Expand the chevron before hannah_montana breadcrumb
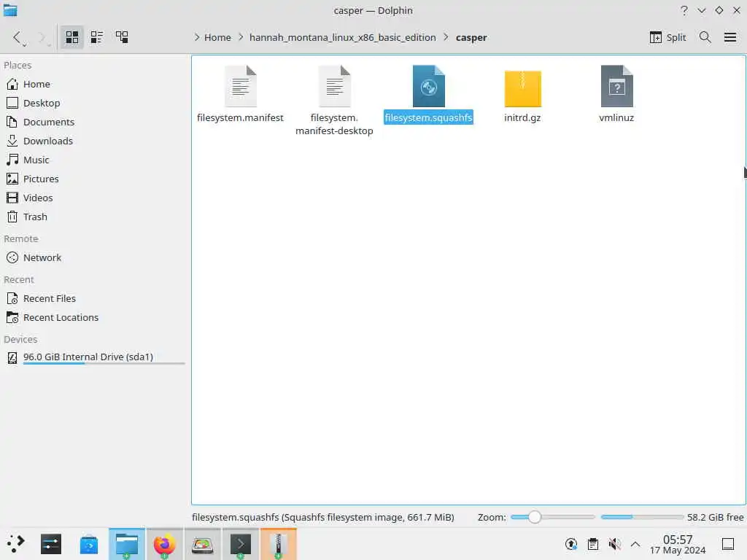This screenshot has width=747, height=560. point(241,37)
